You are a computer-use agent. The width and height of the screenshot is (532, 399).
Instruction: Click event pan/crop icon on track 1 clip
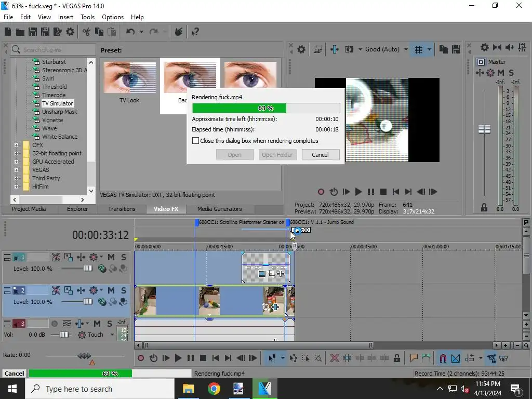tap(271, 273)
